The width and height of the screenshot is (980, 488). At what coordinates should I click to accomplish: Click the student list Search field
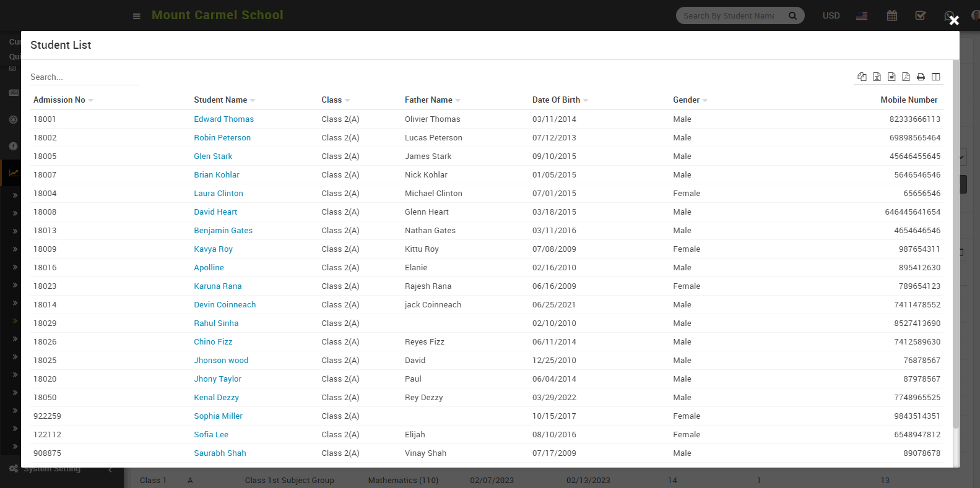[84, 77]
